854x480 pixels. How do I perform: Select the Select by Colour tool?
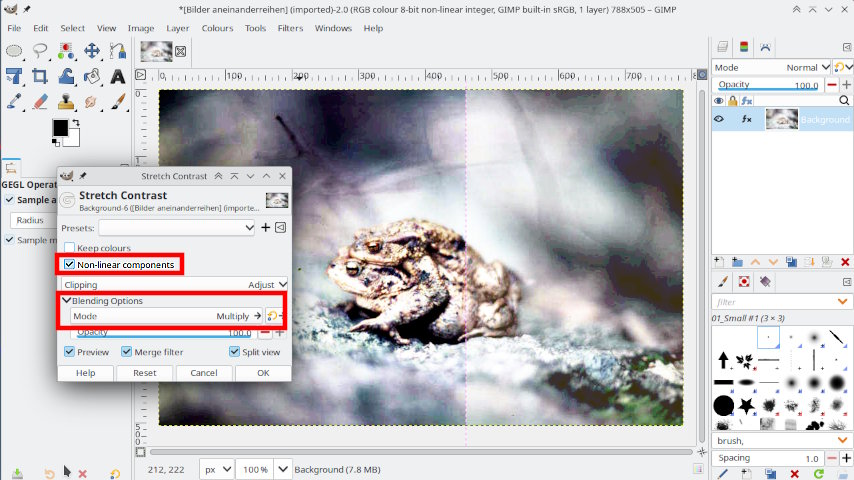coord(66,51)
